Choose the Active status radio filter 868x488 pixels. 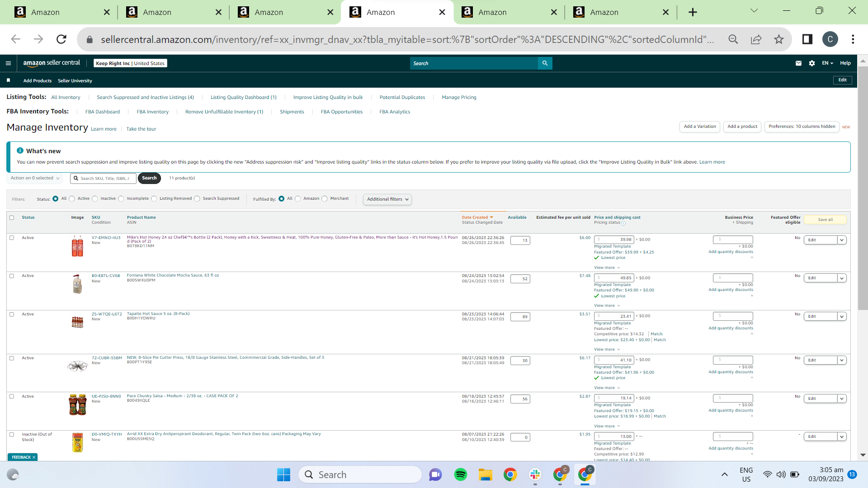pyautogui.click(x=72, y=199)
